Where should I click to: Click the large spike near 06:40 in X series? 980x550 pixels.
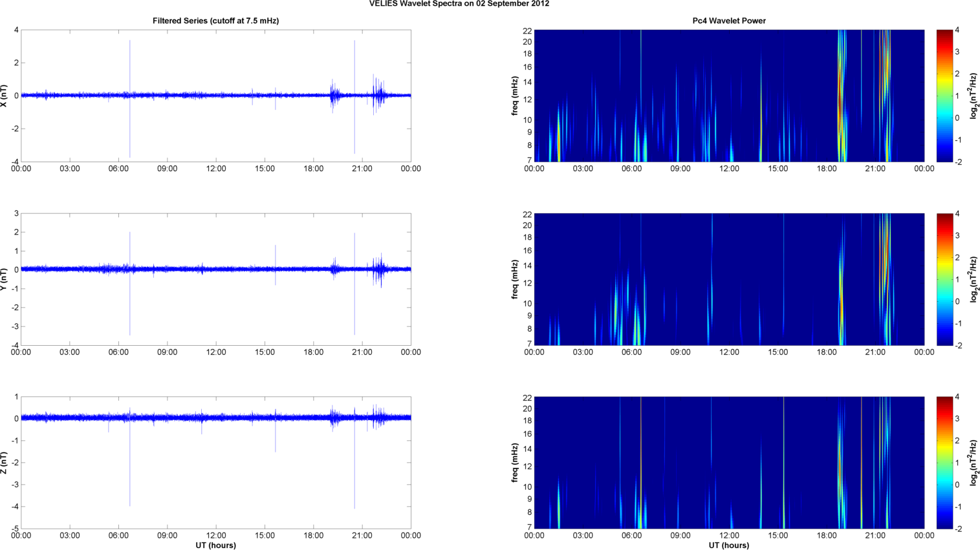129,65
